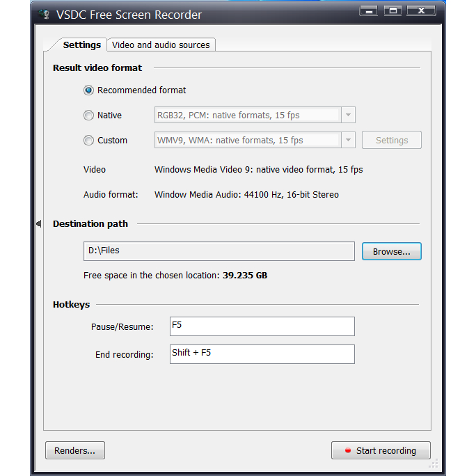Click the small speaker icon on left edge

coord(39,223)
